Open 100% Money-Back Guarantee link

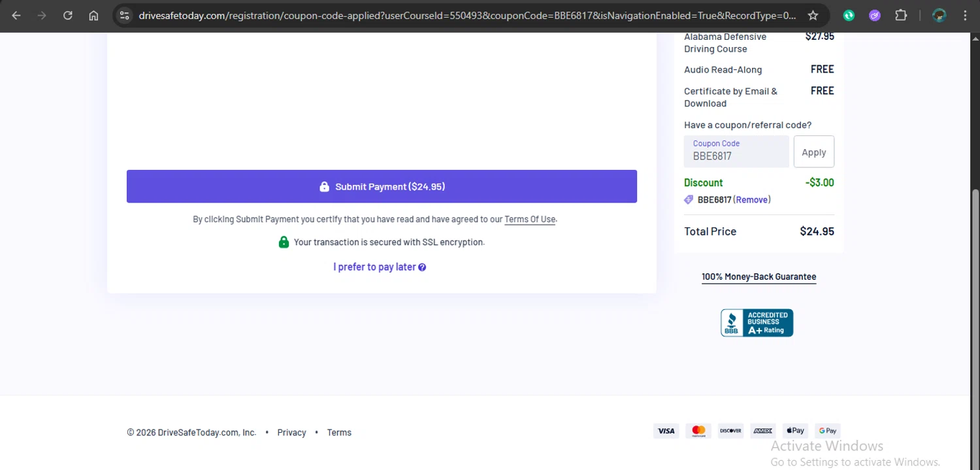coord(759,277)
